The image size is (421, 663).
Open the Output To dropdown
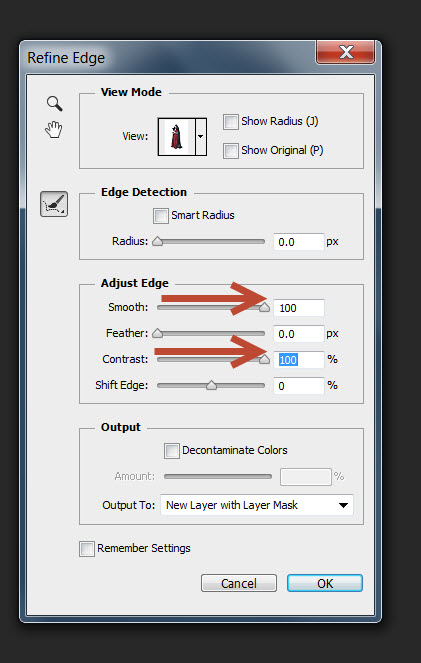coord(257,505)
